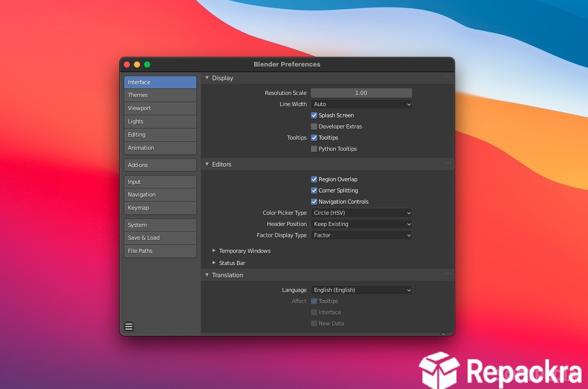
Task: Disable the Splash Screen checkbox
Action: pos(314,115)
